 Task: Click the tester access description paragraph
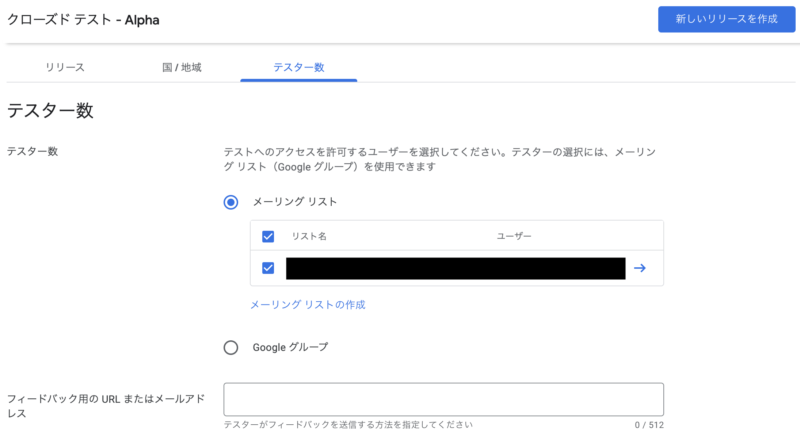[x=440, y=159]
